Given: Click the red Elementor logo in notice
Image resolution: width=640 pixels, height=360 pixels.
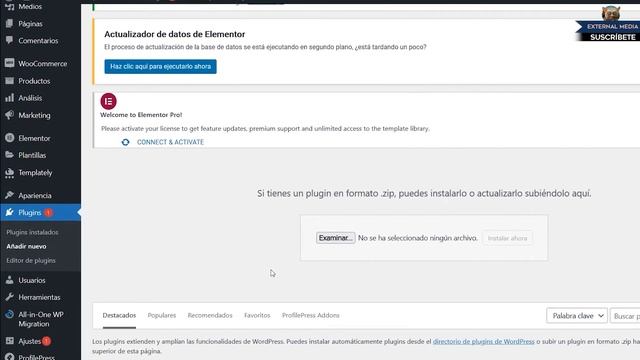Looking at the screenshot, I should [x=109, y=101].
